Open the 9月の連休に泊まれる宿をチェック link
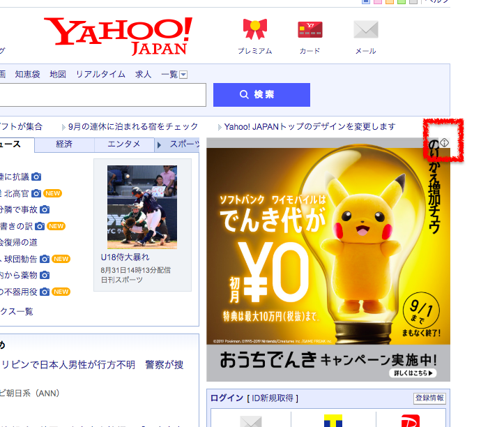Image resolution: width=504 pixels, height=427 pixels. pos(133,126)
